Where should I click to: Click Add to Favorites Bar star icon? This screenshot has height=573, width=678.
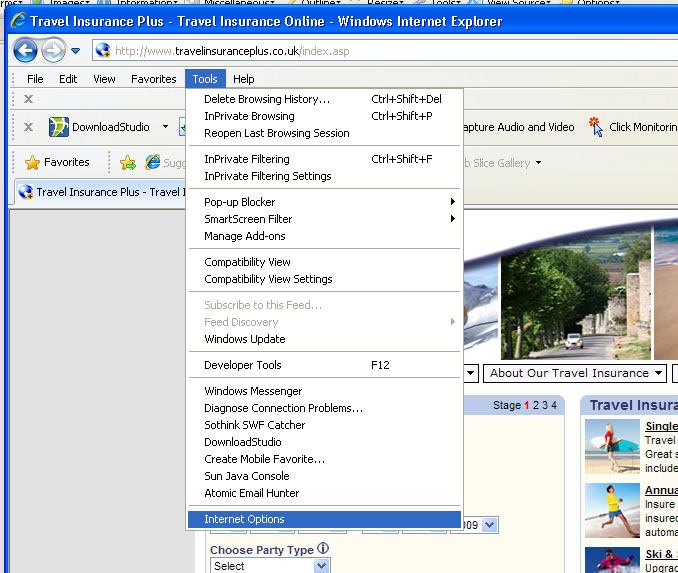point(128,163)
